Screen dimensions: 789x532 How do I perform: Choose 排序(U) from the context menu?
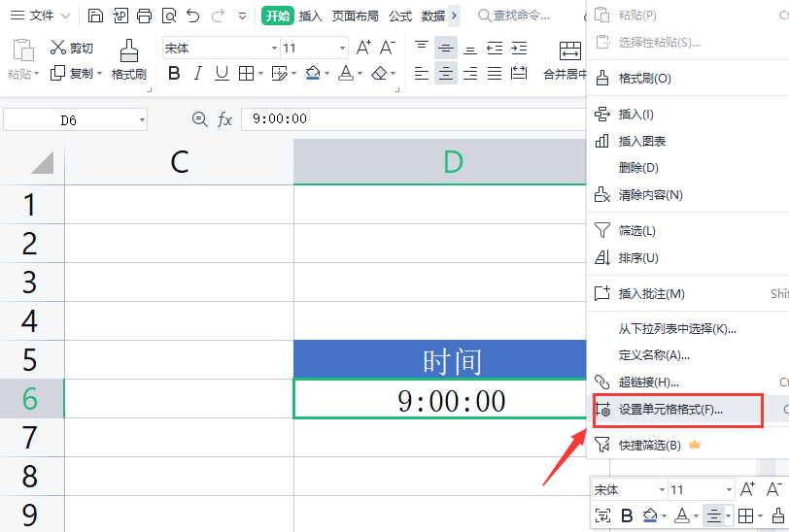pos(688,258)
